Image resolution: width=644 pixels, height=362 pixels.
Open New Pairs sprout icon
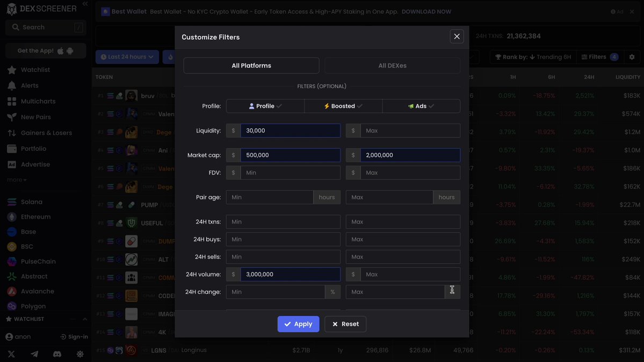click(x=12, y=117)
